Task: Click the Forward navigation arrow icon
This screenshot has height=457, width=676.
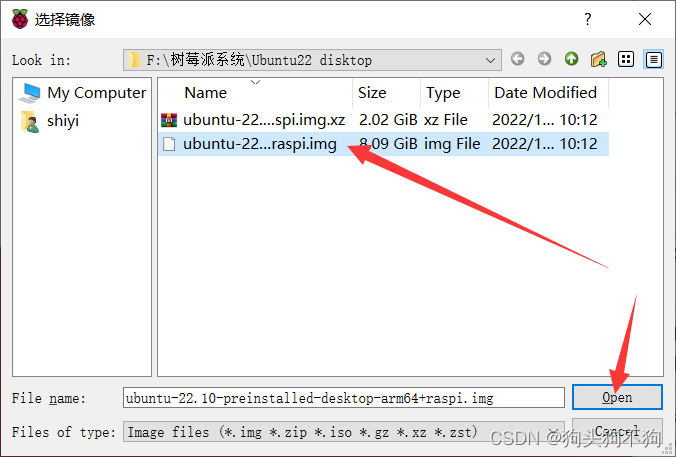Action: pyautogui.click(x=544, y=59)
